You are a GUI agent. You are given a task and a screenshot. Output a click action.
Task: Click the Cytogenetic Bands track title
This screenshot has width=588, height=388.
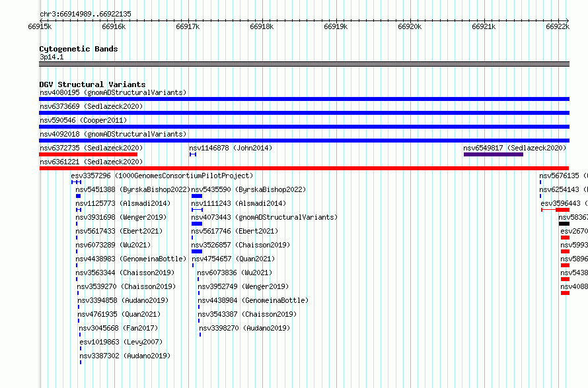79,49
